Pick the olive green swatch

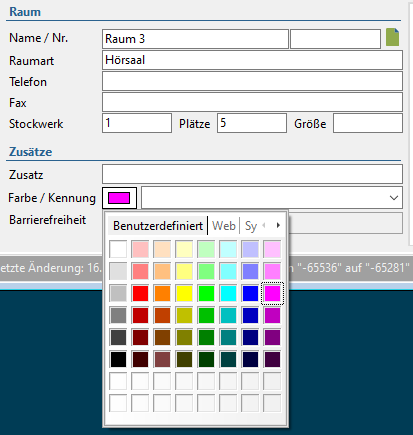(x=184, y=337)
